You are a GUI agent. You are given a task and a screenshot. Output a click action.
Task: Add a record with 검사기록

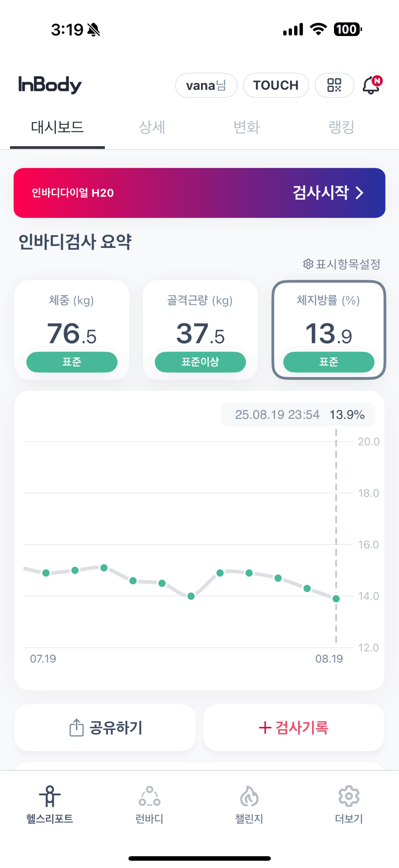coord(293,727)
